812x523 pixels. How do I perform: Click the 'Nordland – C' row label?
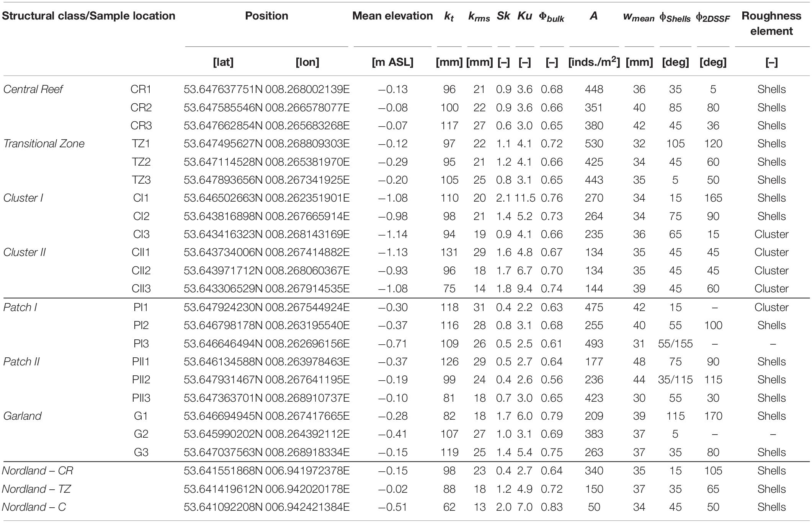34,507
